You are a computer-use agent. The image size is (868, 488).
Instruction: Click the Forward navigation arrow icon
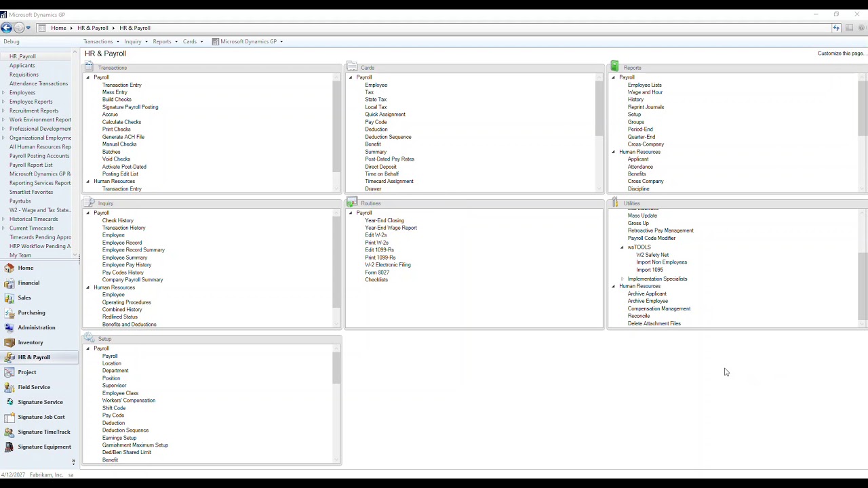tap(18, 28)
